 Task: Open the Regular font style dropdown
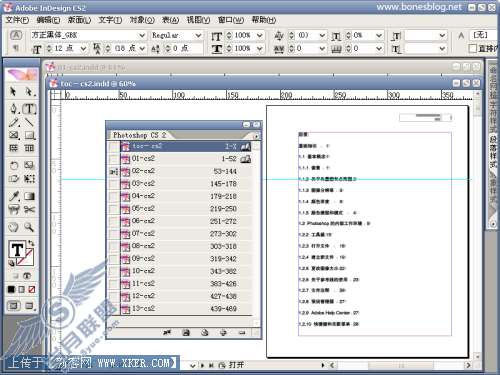point(198,35)
